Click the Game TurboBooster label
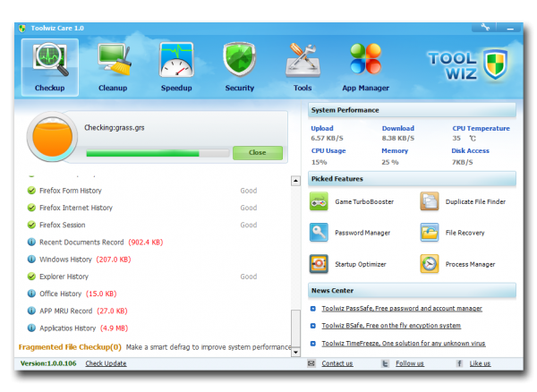Viewport: 537px width, 392px height. (364, 202)
